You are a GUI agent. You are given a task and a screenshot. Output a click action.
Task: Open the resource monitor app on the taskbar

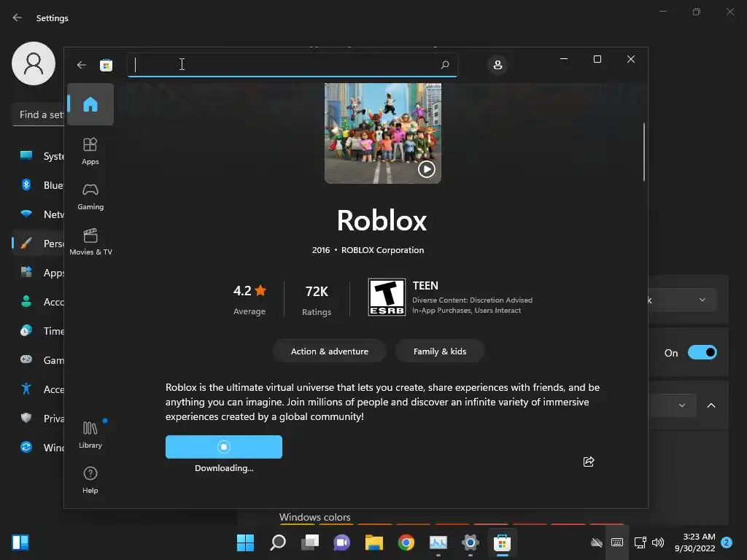click(438, 542)
